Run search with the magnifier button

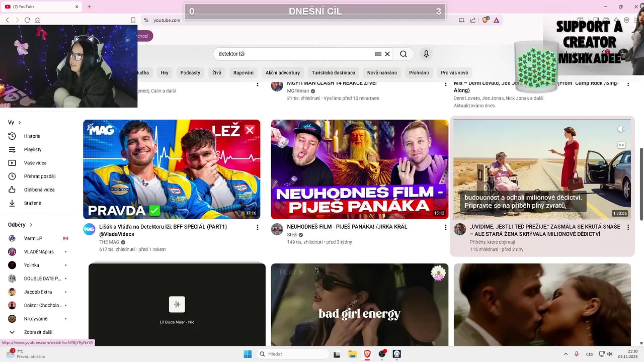404,54
